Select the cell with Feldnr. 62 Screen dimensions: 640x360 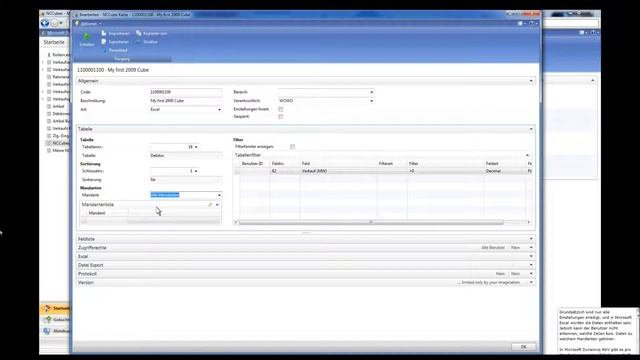(284, 171)
